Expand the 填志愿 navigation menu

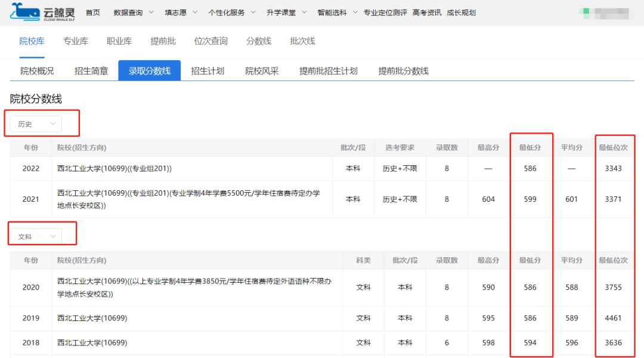click(176, 12)
